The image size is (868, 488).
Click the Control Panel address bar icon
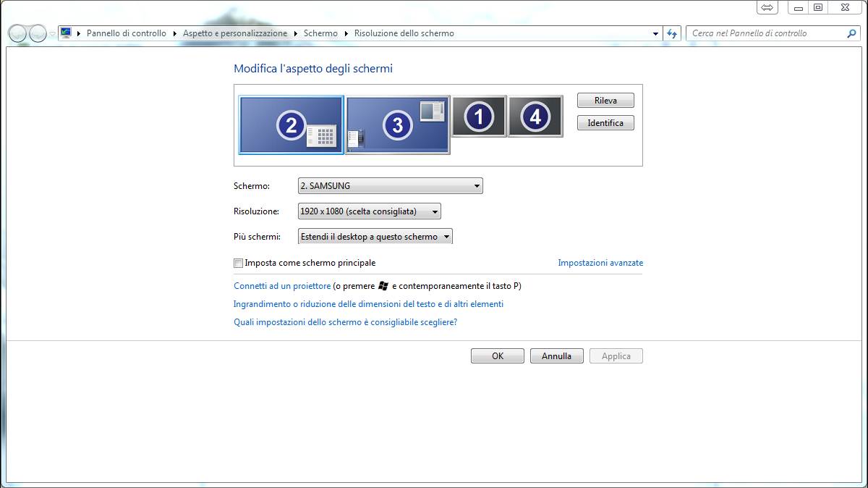click(67, 33)
